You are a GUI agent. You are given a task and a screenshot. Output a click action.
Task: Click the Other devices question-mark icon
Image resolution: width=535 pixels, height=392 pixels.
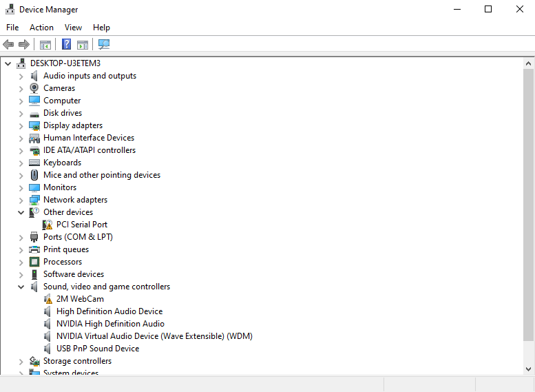pyautogui.click(x=34, y=212)
